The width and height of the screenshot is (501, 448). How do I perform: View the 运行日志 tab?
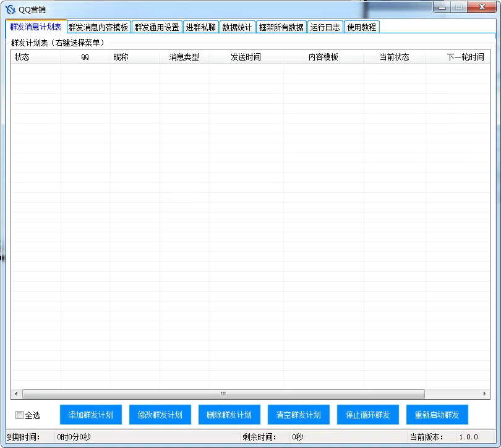coord(325,27)
